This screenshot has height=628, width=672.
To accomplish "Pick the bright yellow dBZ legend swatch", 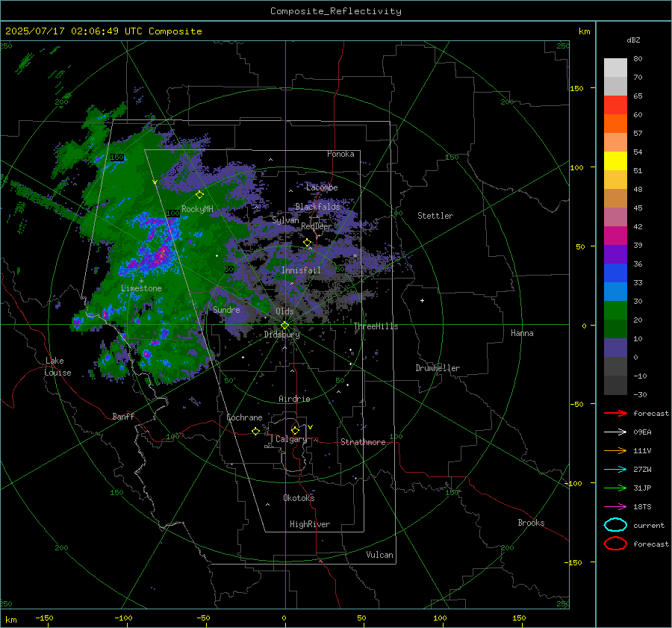I will [615, 161].
